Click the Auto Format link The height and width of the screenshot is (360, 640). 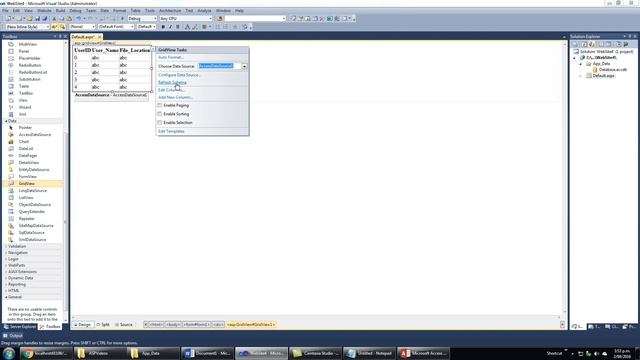171,58
